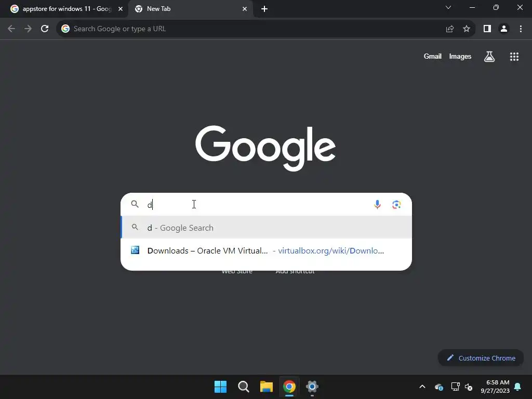
Task: Show hidden system tray icons
Action: 422,387
